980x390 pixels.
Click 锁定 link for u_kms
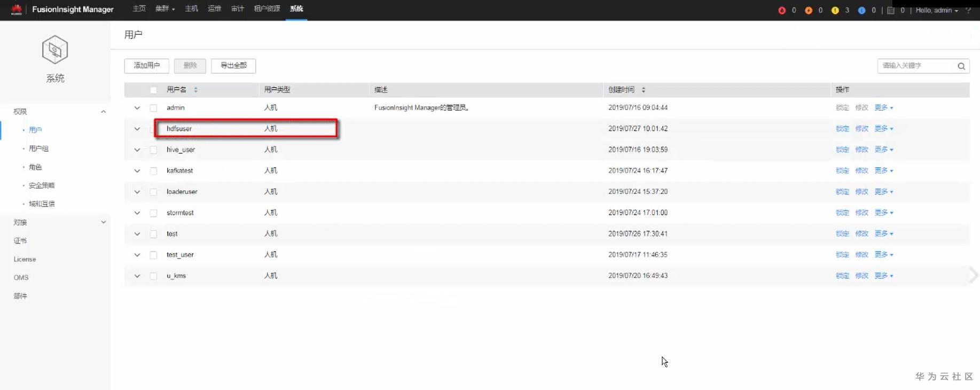pyautogui.click(x=842, y=276)
